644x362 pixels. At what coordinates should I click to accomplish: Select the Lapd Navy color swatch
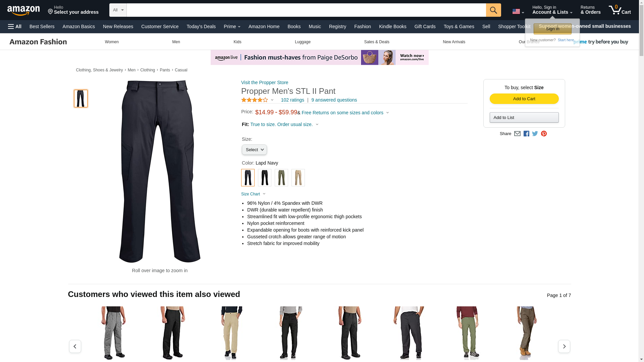(x=248, y=178)
